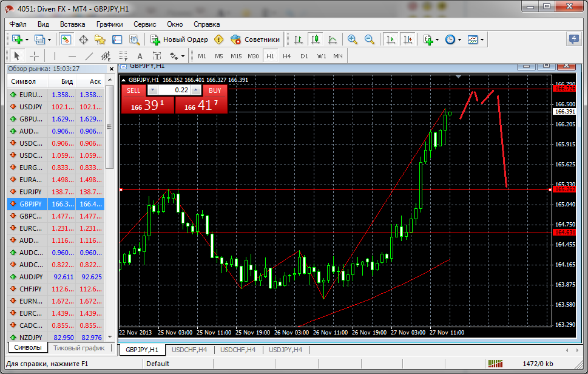Open the Strategy Tester magnifier icon
588x374 pixels.
(134, 39)
